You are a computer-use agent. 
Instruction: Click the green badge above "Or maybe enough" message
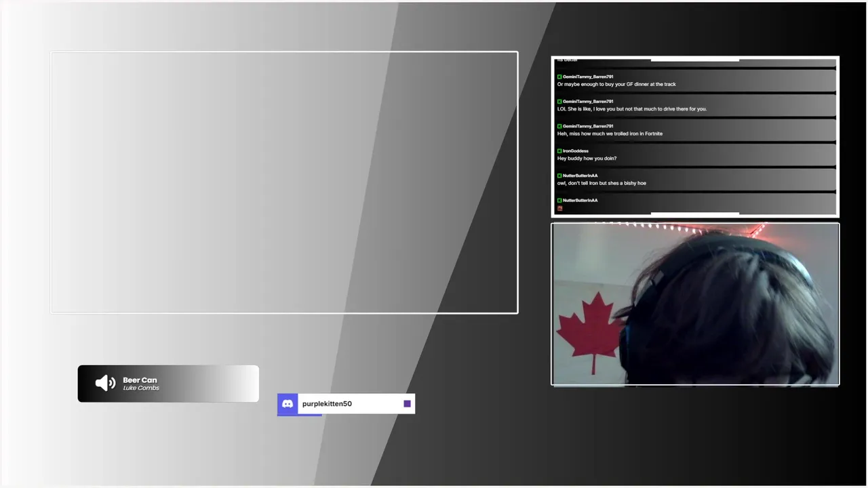559,77
